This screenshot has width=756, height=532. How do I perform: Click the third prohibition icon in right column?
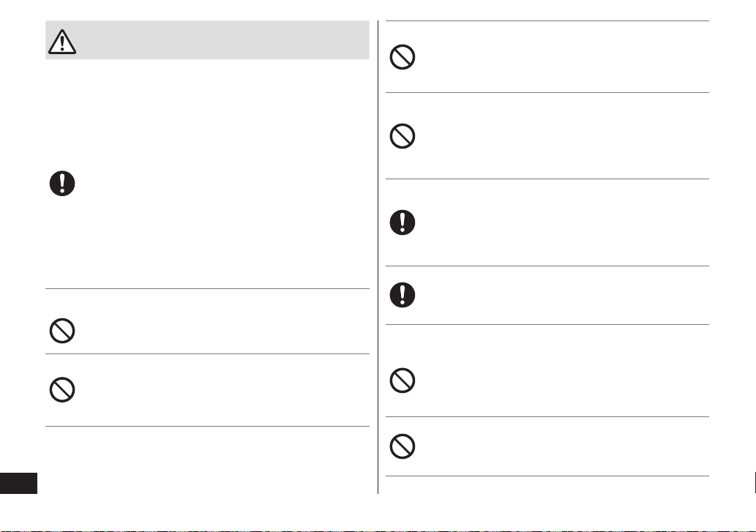pos(402,381)
